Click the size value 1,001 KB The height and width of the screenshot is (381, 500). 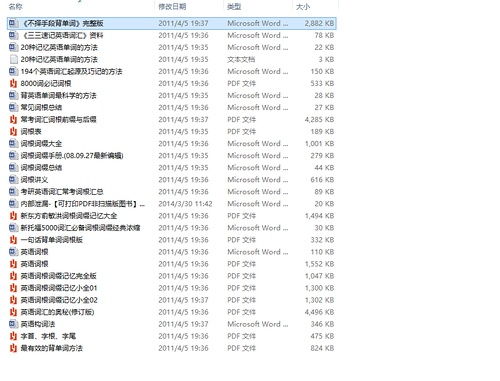(x=319, y=144)
